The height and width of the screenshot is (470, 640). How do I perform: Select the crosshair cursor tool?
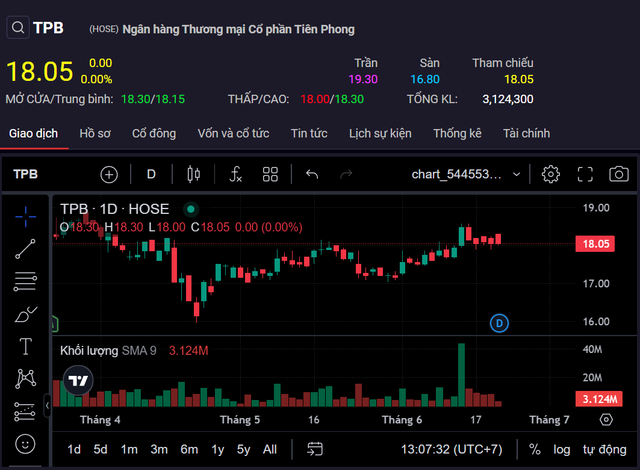pos(25,216)
